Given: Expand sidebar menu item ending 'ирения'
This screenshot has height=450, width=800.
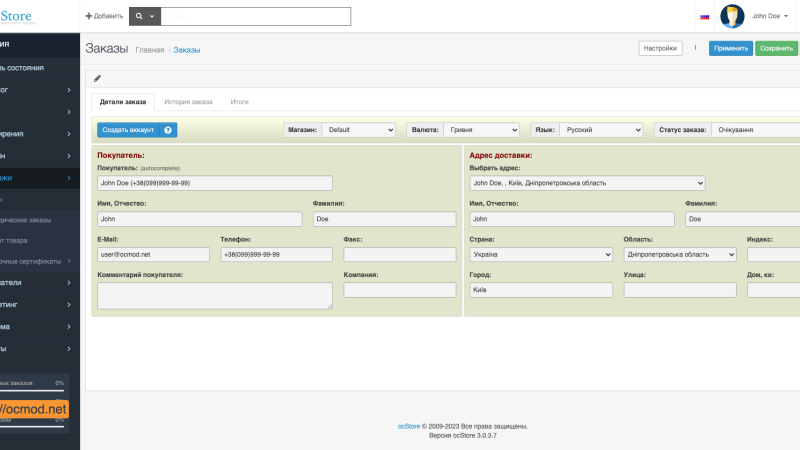Looking at the screenshot, I should coord(40,134).
